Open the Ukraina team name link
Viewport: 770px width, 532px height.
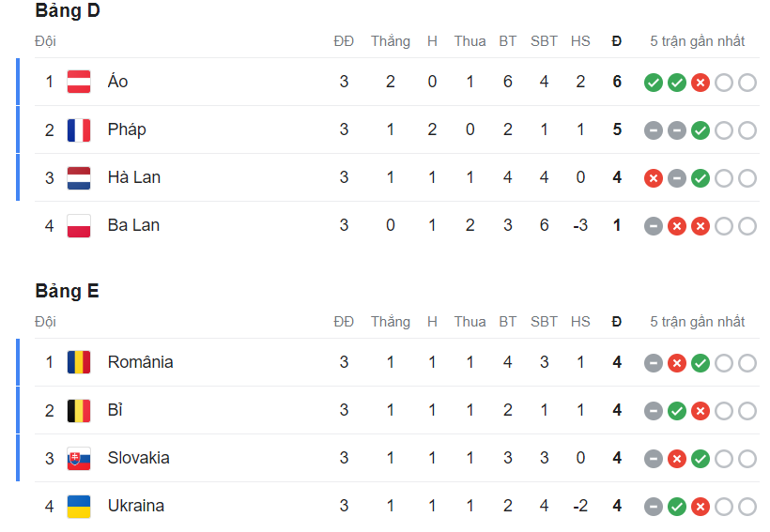click(x=136, y=506)
